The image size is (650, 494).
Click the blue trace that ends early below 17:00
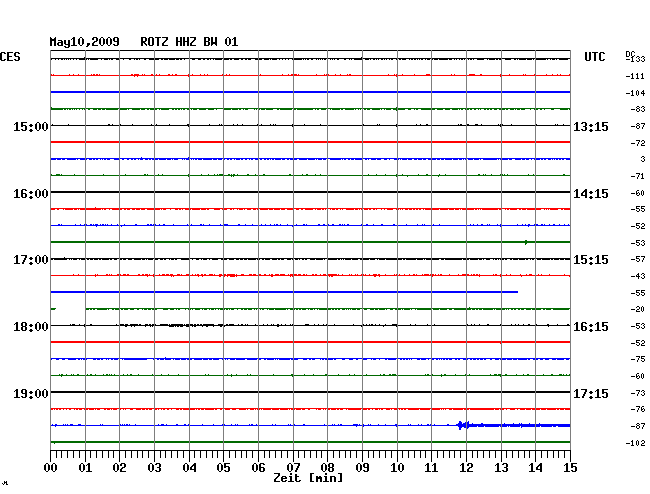click(284, 292)
